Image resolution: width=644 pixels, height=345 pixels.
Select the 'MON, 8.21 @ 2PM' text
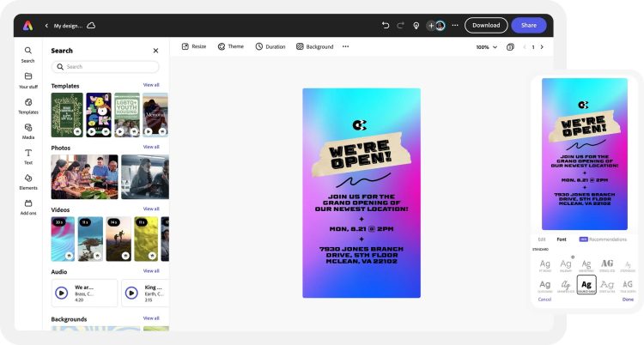point(361,229)
